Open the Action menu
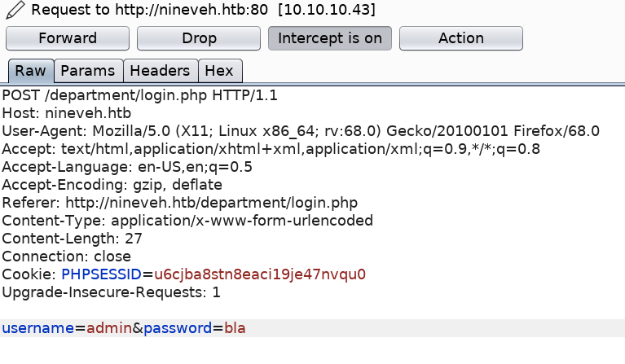Viewport: 625px width, 364px height. coord(461,38)
